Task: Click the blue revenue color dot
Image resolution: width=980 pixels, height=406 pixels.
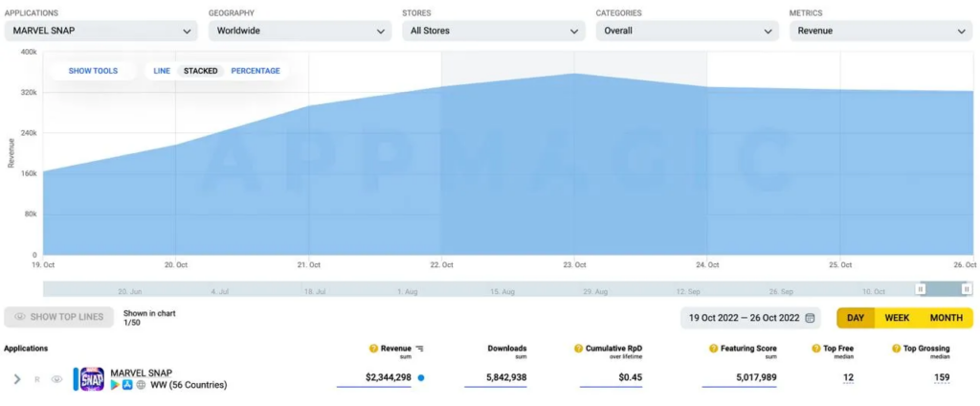Action: 421,377
